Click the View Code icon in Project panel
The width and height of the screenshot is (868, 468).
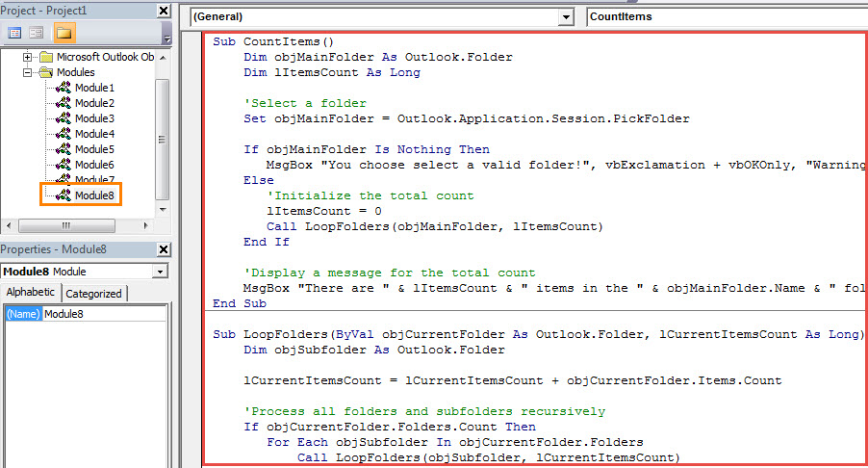15,34
